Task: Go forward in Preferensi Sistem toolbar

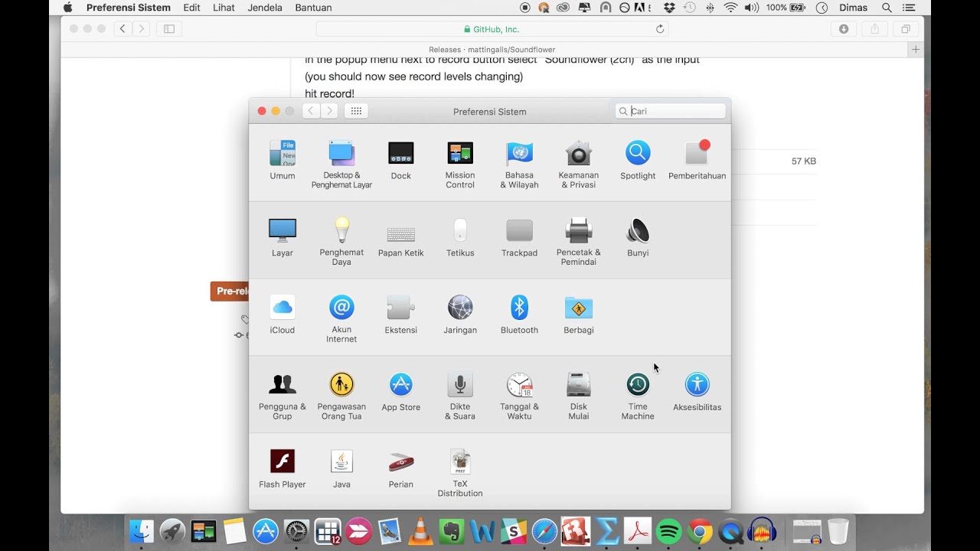Action: (x=329, y=111)
